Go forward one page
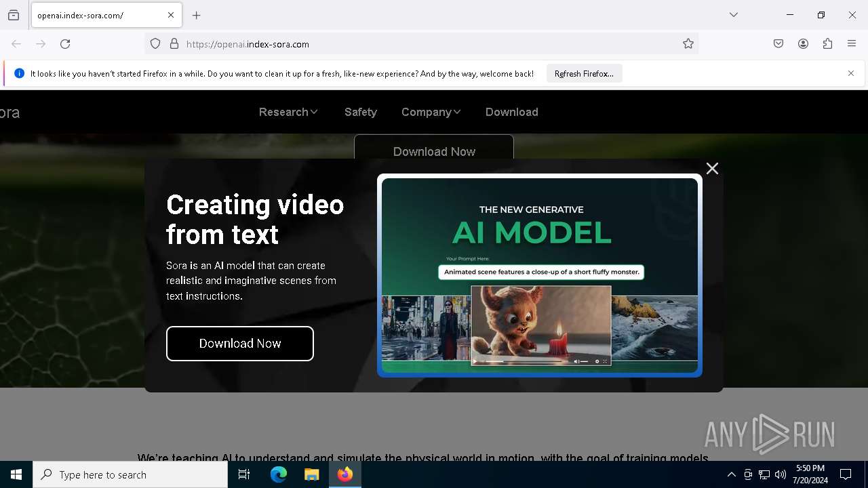 (41, 44)
